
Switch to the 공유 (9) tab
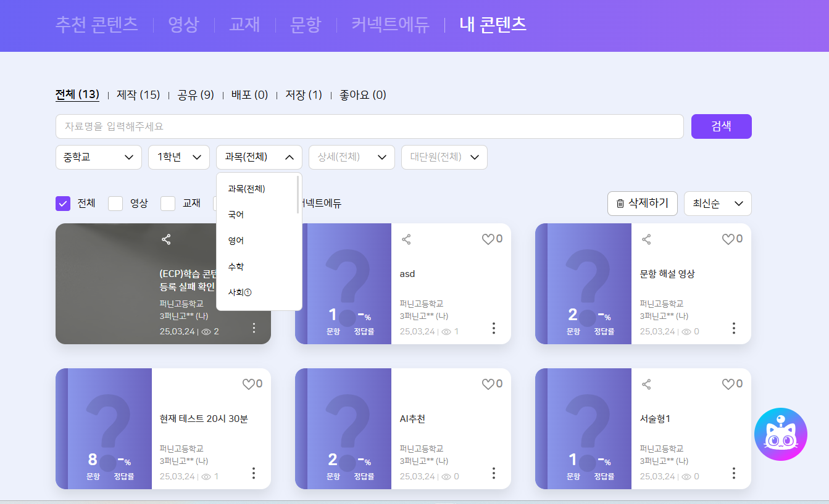click(195, 95)
